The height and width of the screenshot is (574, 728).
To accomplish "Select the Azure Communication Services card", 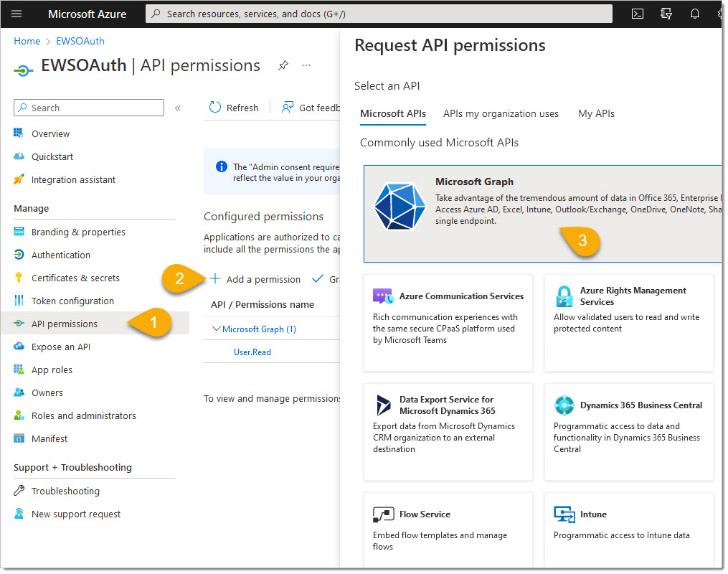I will pyautogui.click(x=449, y=324).
